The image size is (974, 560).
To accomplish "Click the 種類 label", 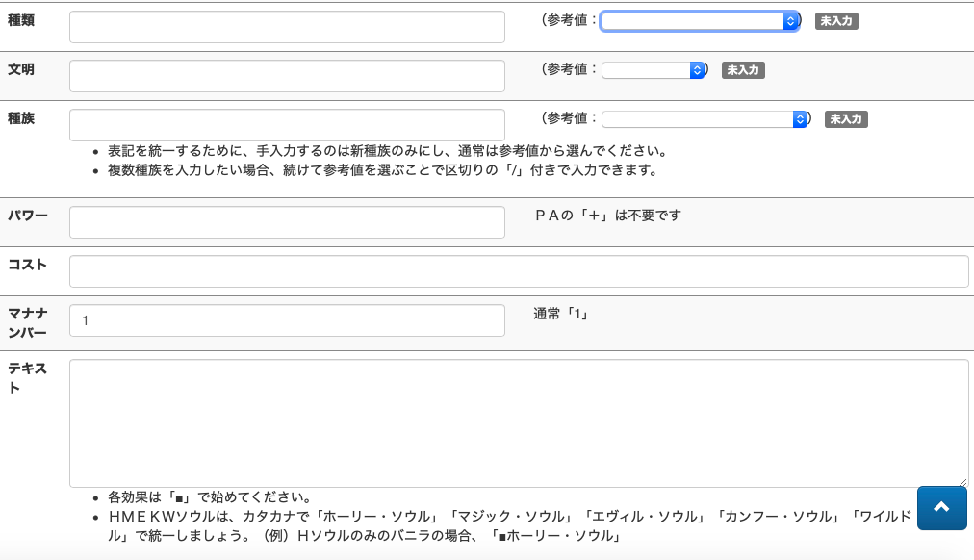I will 21,20.
